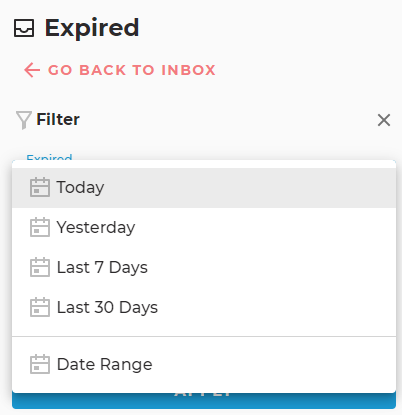The height and width of the screenshot is (415, 402).
Task: Choose Last 7 Days from dropdown
Action: pos(204,267)
